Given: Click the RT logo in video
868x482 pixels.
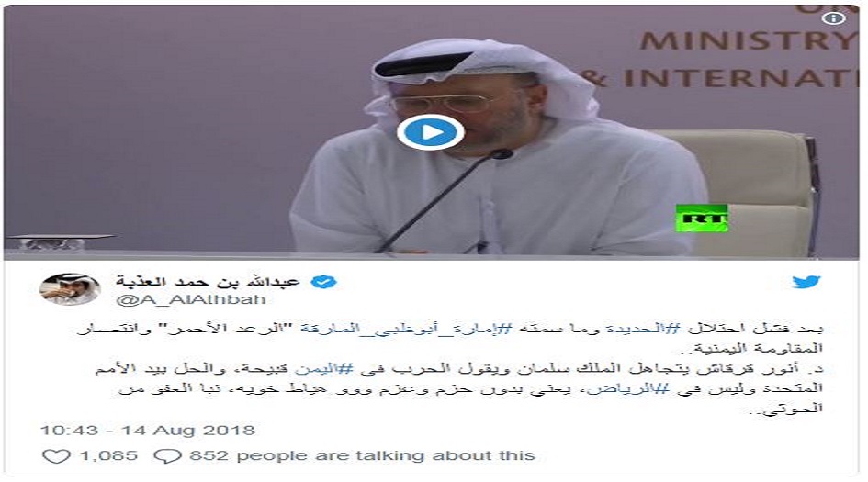Looking at the screenshot, I should (701, 218).
